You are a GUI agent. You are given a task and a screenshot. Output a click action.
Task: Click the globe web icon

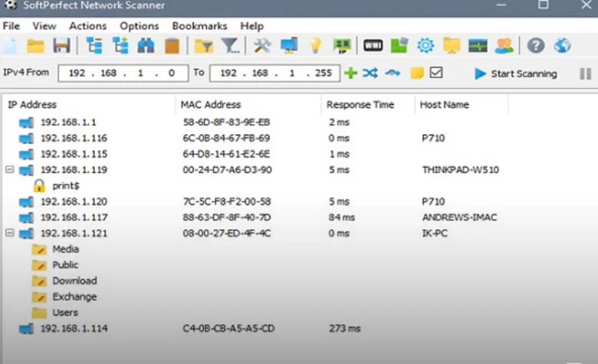click(562, 46)
